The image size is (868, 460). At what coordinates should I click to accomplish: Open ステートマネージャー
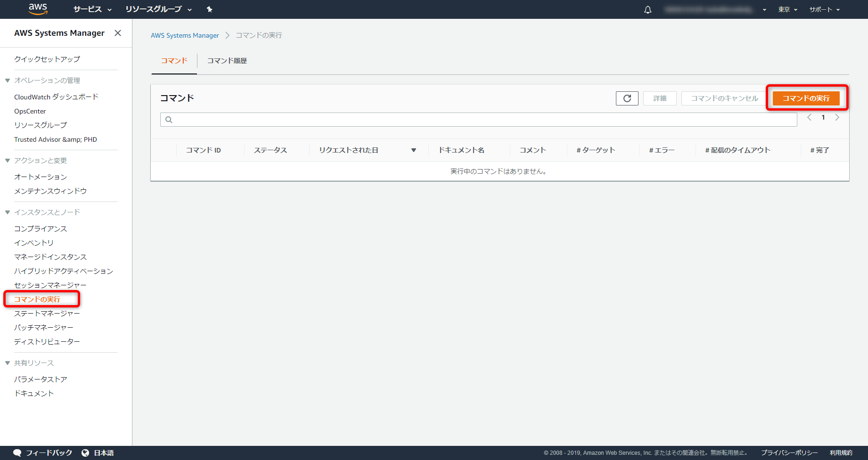47,314
